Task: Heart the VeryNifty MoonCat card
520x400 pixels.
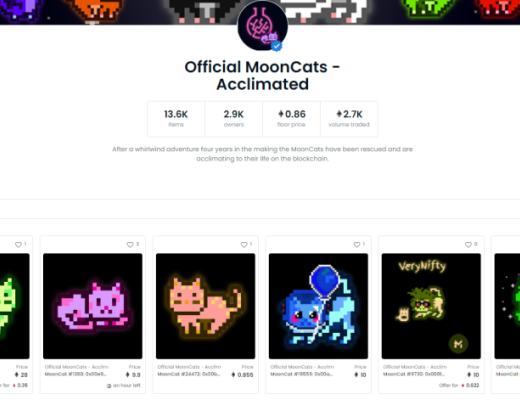Action: pos(468,245)
